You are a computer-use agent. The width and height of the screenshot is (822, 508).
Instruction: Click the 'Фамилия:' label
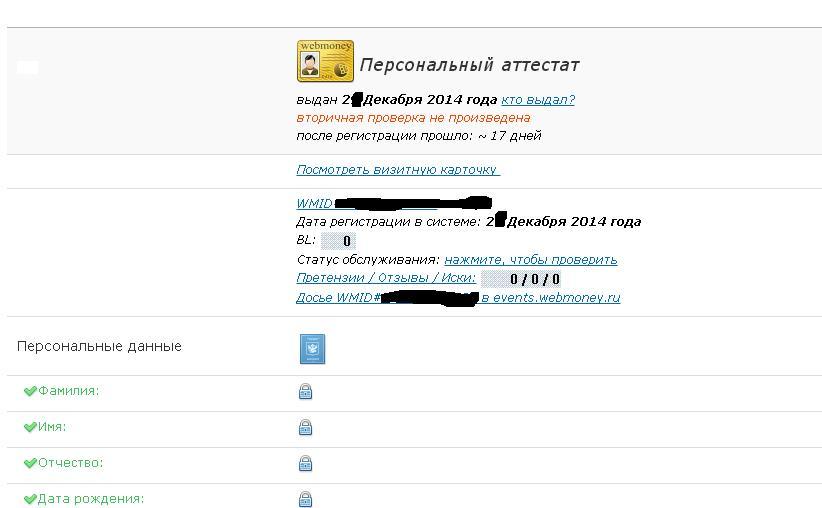point(68,391)
